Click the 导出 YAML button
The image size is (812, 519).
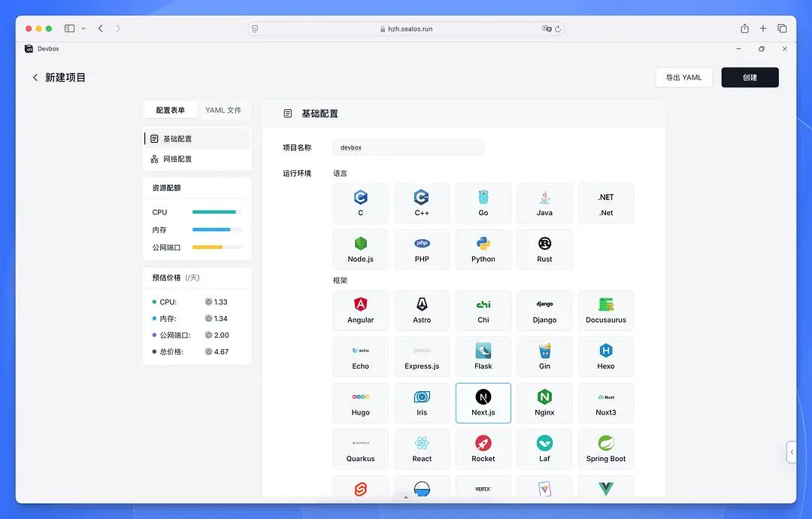(683, 77)
